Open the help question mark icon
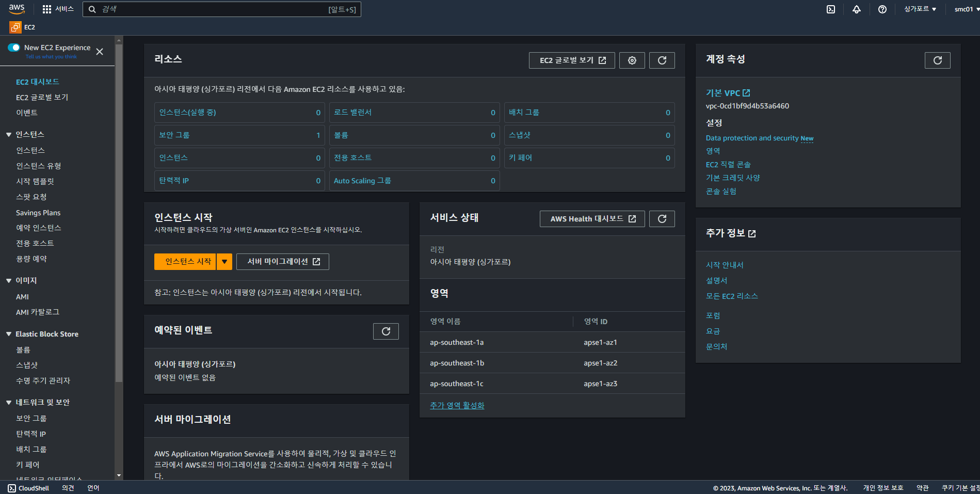Viewport: 980px width, 494px height. [882, 9]
